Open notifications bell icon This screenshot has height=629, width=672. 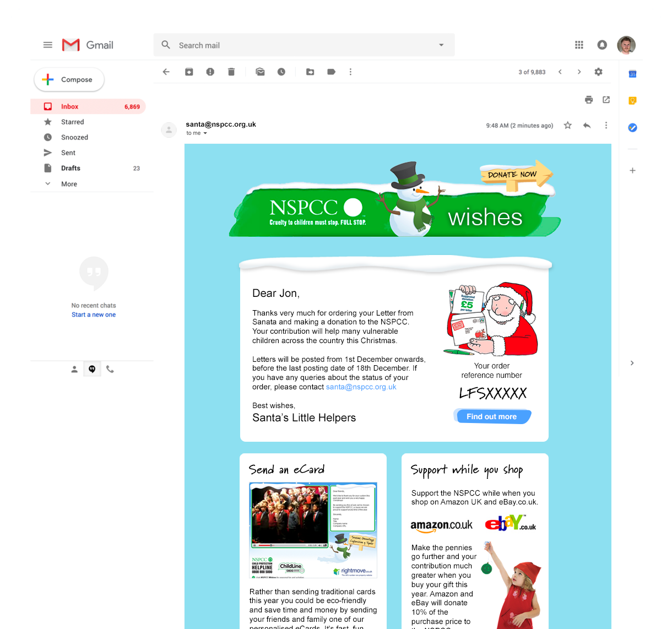602,45
